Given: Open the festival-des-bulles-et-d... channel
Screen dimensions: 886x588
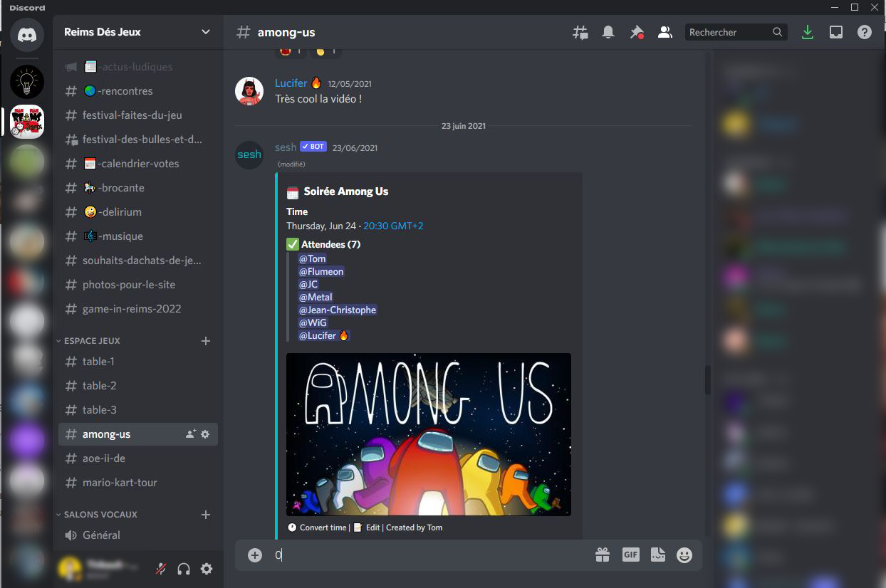Looking at the screenshot, I should [138, 140].
